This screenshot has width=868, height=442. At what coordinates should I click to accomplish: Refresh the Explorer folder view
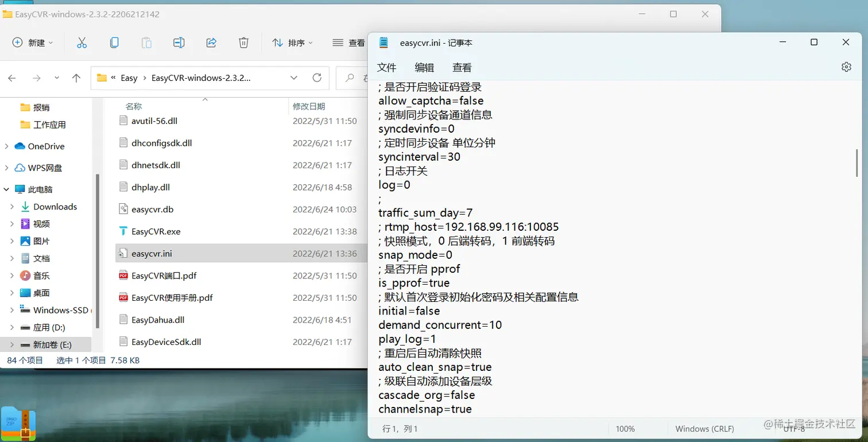pos(317,78)
